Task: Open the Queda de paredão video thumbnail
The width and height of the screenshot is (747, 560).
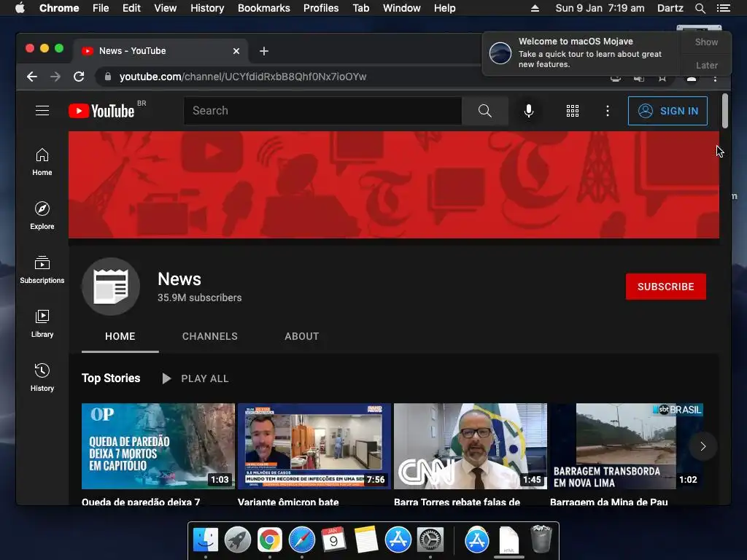Action: [158, 446]
